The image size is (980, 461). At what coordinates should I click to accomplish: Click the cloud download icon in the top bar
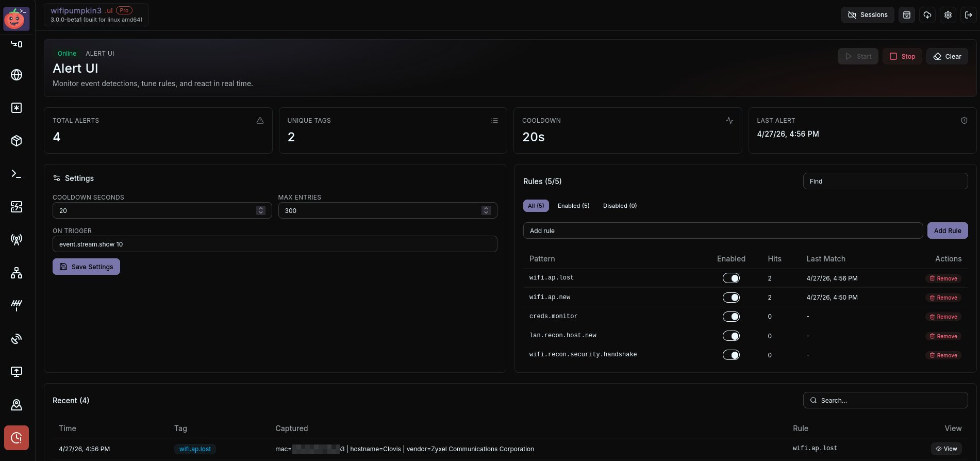point(927,15)
